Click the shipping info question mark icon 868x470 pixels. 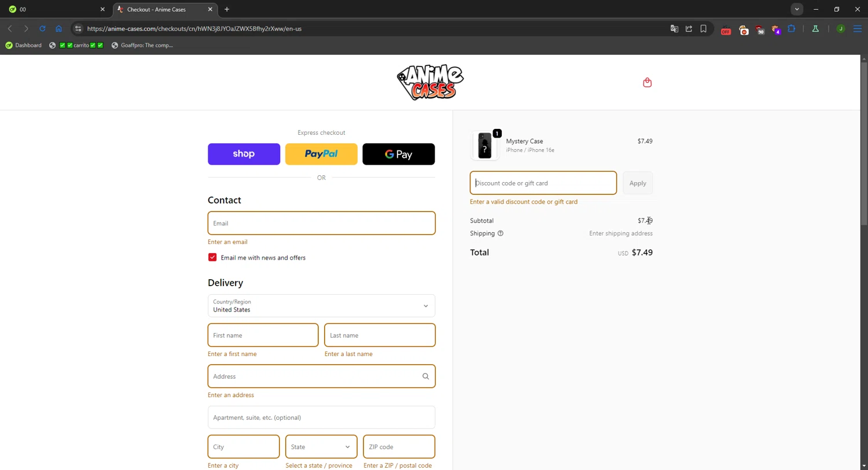coord(501,234)
